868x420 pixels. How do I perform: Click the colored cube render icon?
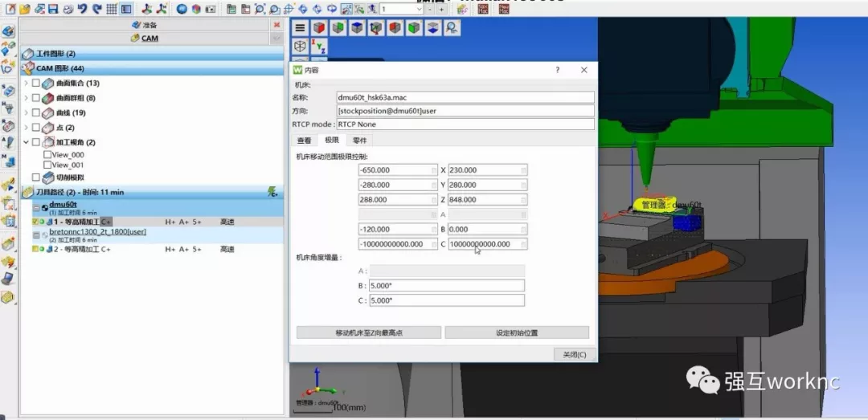[196, 9]
